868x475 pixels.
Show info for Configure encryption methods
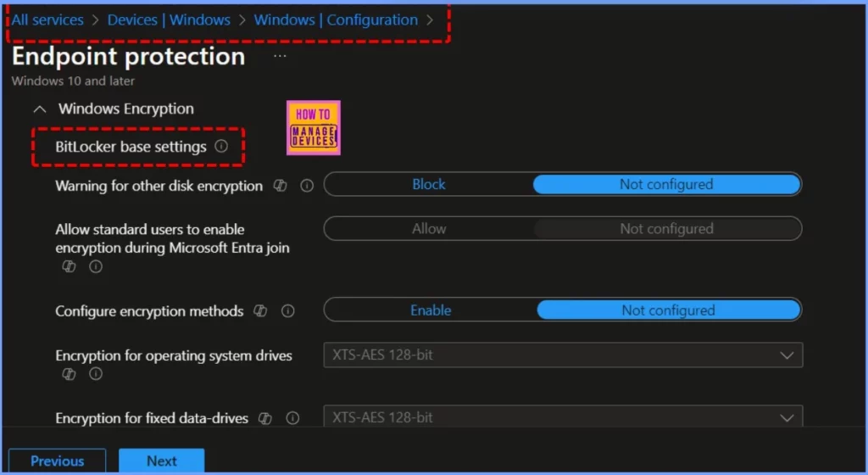[288, 311]
